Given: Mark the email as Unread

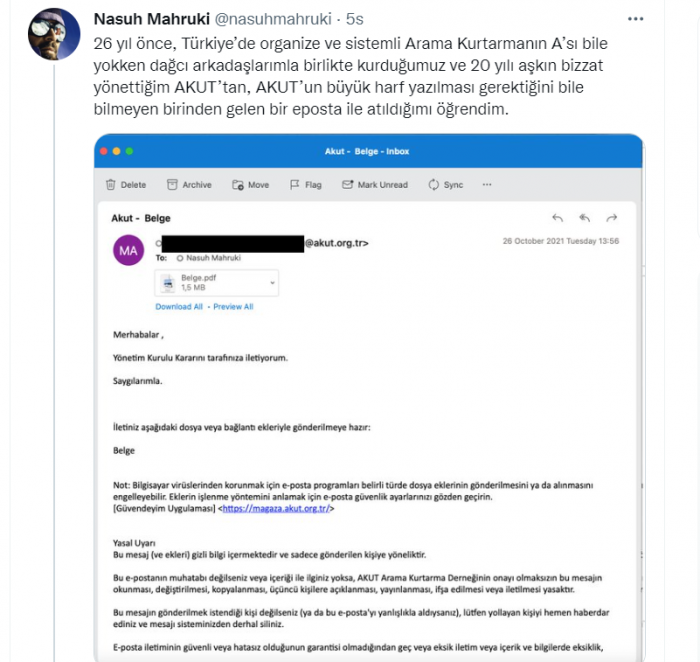Looking at the screenshot, I should click(x=348, y=185).
